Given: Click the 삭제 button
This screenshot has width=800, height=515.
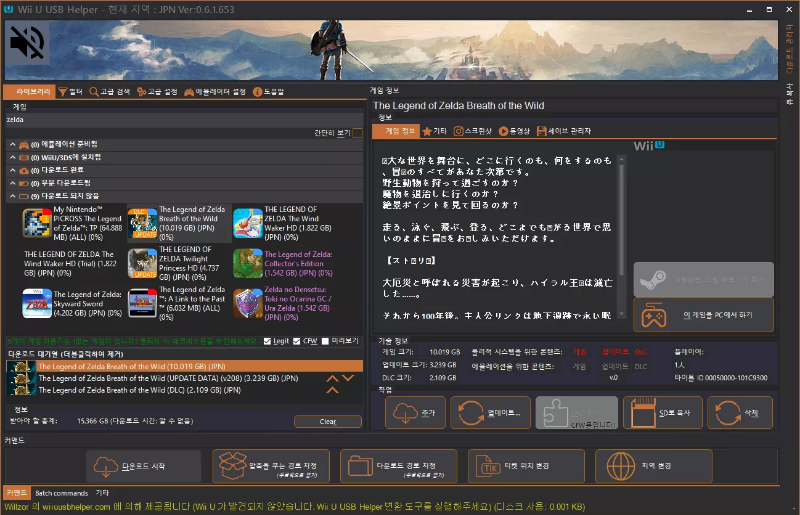Looking at the screenshot, I should (740, 413).
